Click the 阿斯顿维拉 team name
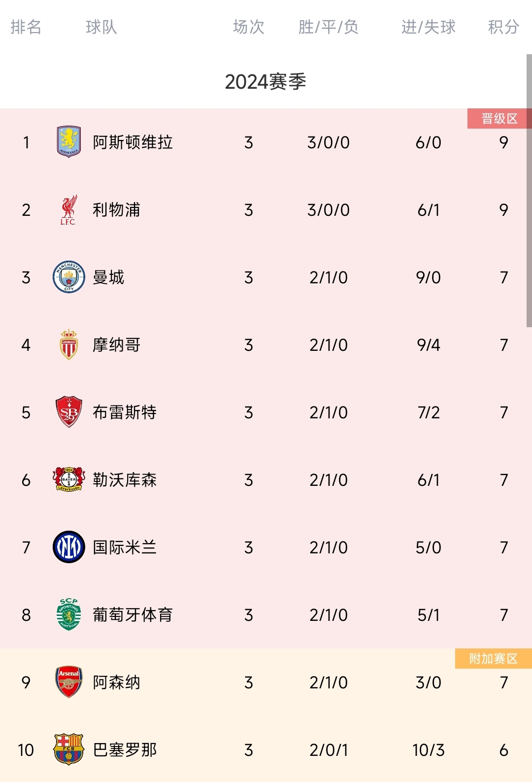 click(x=133, y=142)
